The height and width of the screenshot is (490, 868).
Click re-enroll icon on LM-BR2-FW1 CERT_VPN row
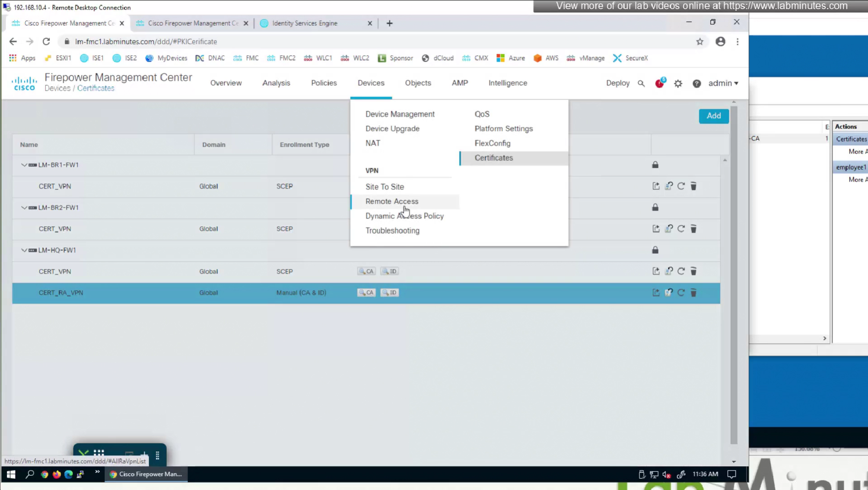[668, 229]
